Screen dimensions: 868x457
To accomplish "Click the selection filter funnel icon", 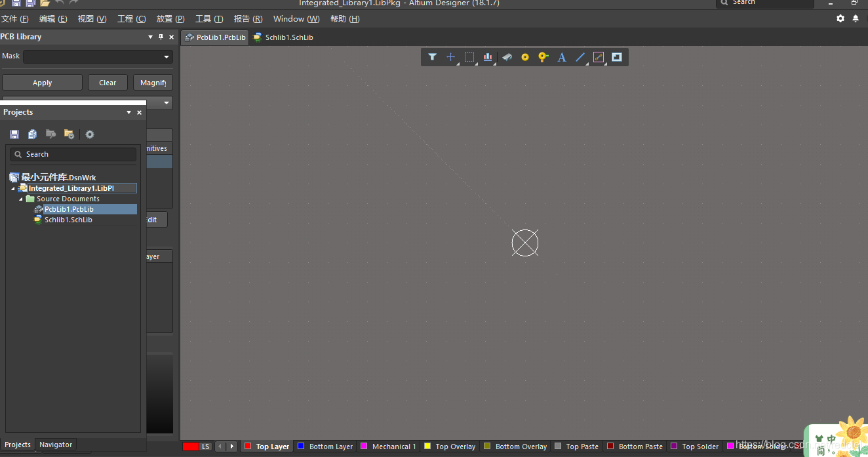I will point(432,57).
